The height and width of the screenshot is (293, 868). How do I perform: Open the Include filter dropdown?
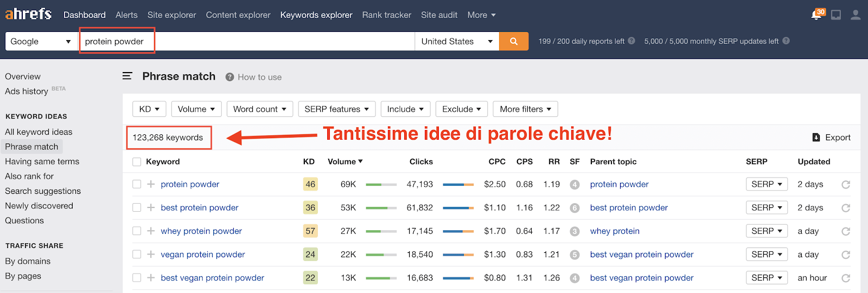click(x=406, y=109)
